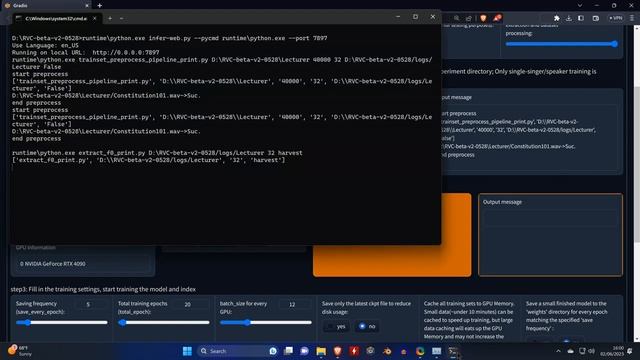Click the Brave Shields lion icon
Screen dimensions: 640x360
[483, 18]
